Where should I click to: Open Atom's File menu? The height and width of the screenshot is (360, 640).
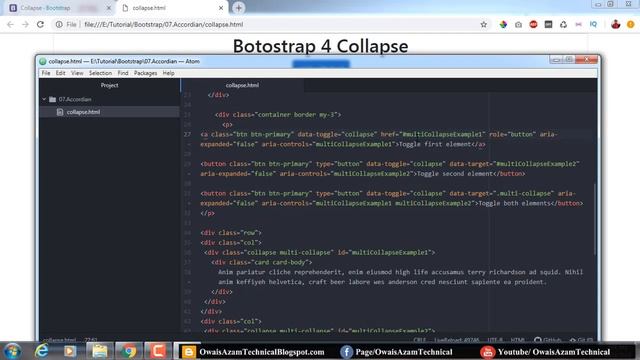pyautogui.click(x=46, y=73)
